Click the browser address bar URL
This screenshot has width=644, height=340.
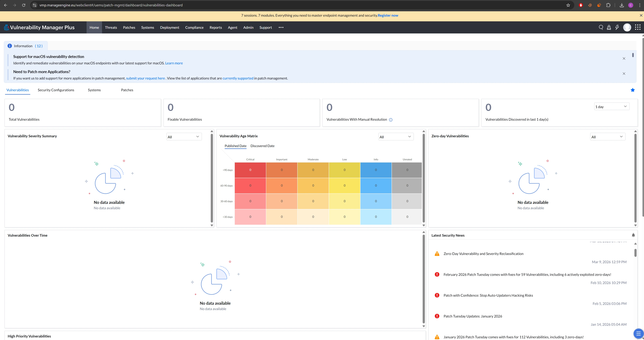111,5
